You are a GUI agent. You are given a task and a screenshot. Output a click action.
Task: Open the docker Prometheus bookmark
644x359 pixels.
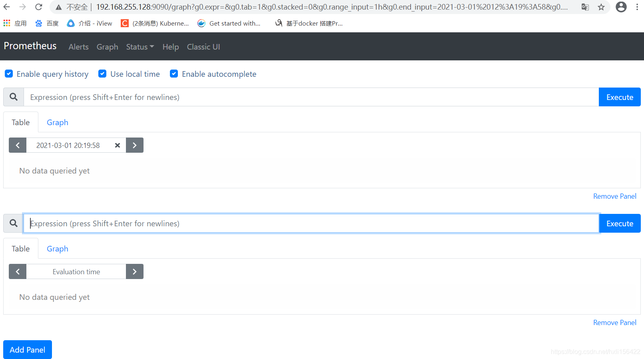[x=309, y=23]
